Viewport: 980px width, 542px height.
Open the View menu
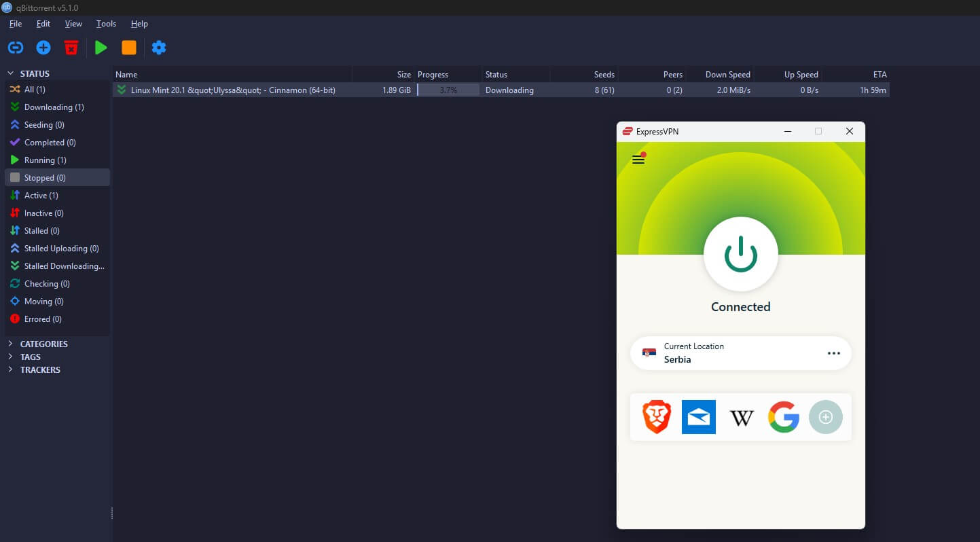[x=73, y=23]
